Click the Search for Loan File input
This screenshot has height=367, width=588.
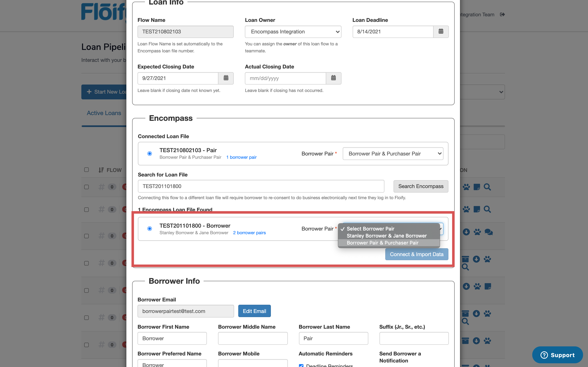tap(261, 186)
